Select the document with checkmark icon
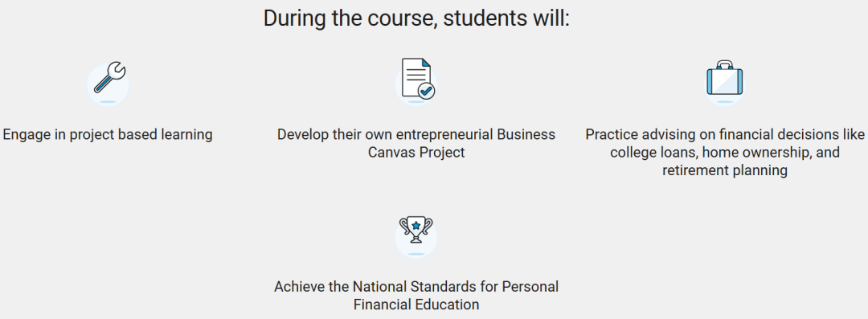The width and height of the screenshot is (868, 319). [417, 79]
